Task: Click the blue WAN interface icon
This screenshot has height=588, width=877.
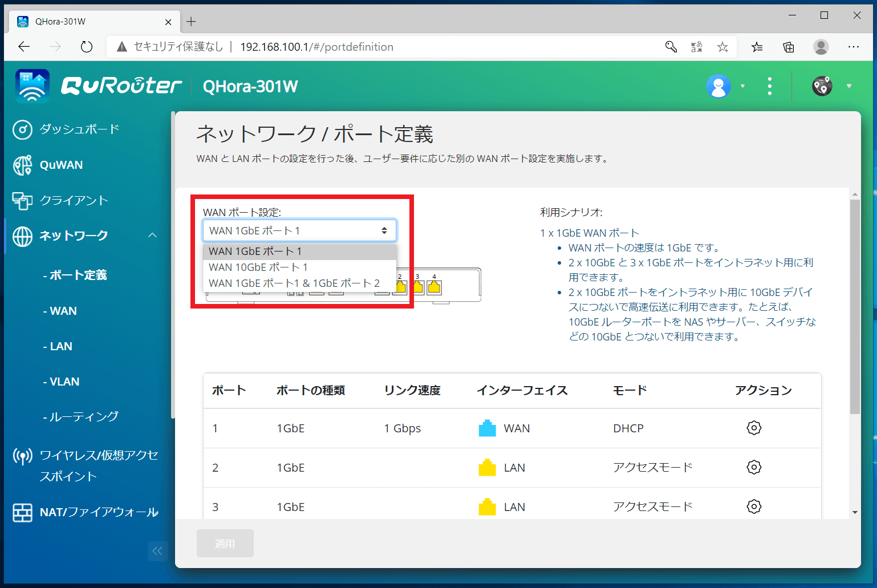Action: [487, 428]
